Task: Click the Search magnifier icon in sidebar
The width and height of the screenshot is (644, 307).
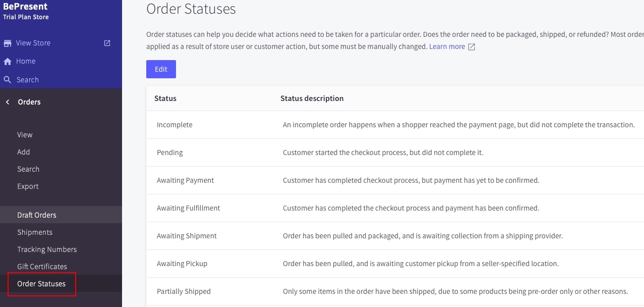Action: [8, 80]
